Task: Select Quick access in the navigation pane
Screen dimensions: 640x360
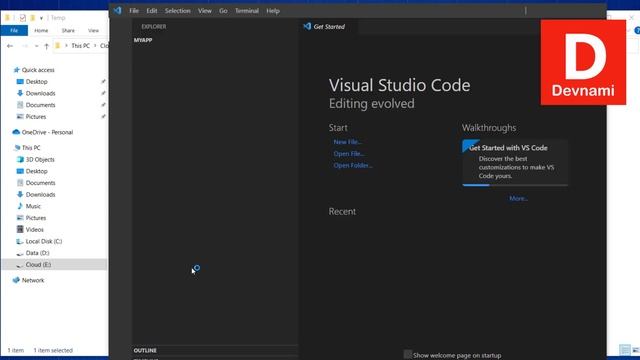Action: (x=38, y=70)
